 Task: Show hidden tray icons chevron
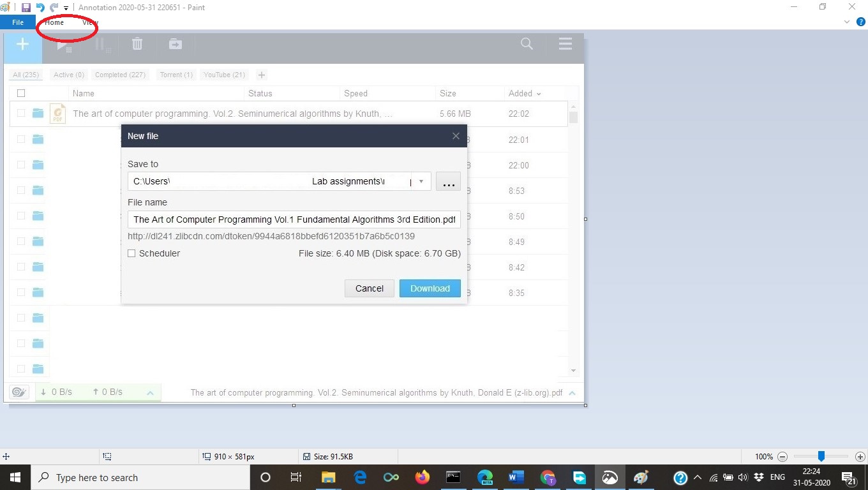697,477
